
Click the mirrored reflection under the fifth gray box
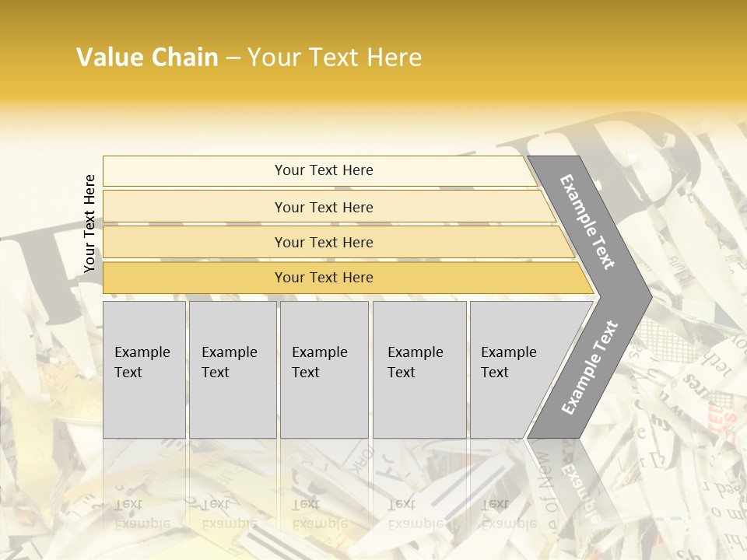point(509,513)
